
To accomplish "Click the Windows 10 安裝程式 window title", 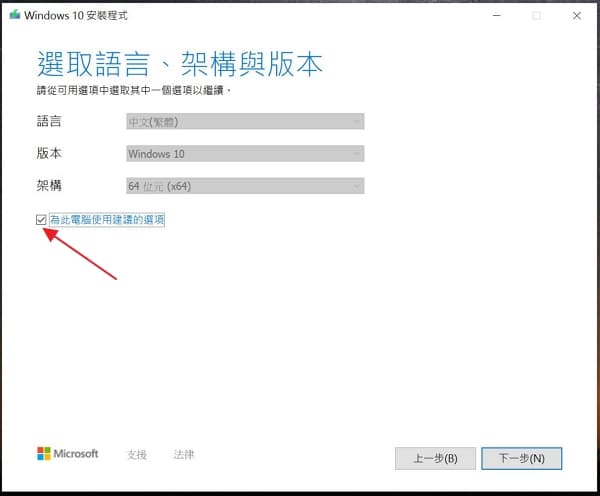I will pyautogui.click(x=76, y=15).
